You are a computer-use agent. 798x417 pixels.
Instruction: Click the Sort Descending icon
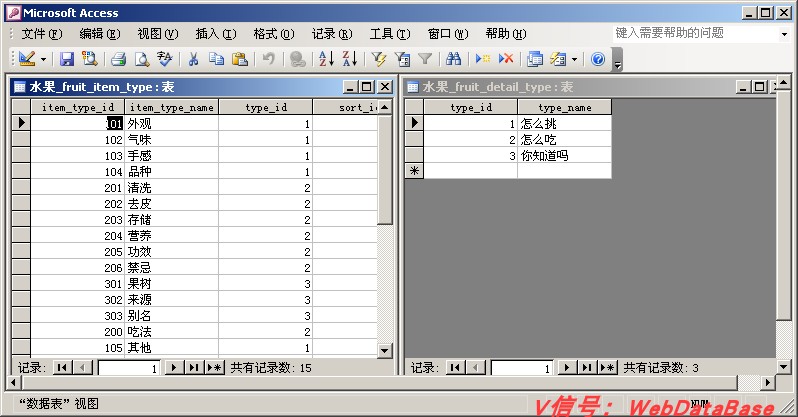(350, 59)
